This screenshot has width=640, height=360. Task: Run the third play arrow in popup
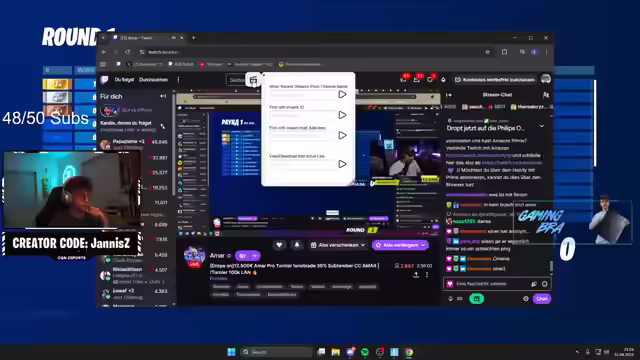[x=342, y=136]
